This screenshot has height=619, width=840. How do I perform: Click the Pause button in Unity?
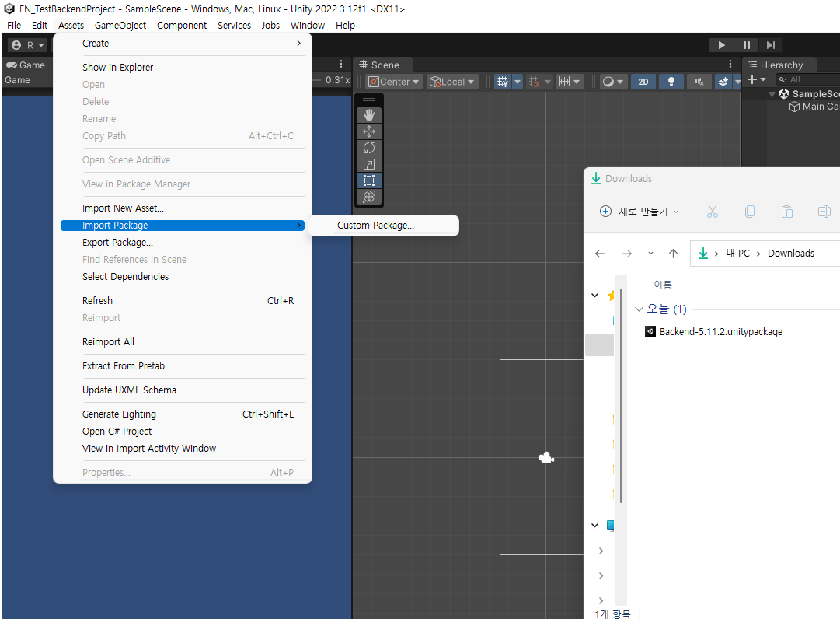point(746,45)
